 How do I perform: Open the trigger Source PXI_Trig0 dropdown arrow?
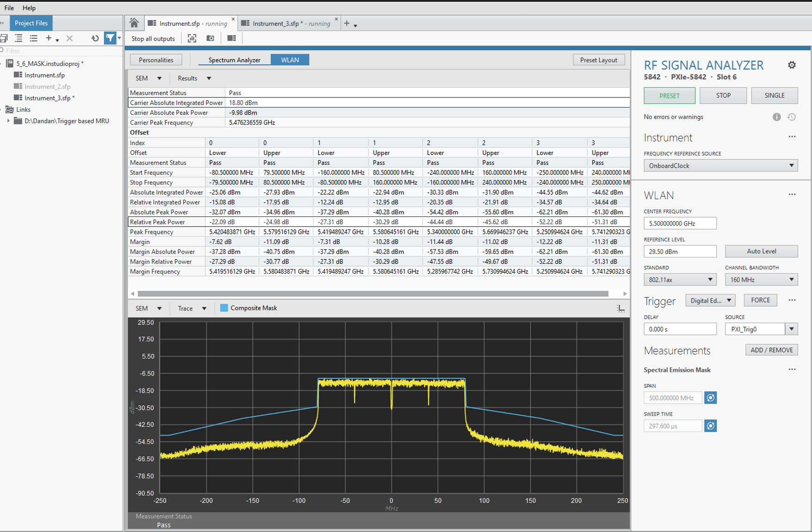(792, 329)
